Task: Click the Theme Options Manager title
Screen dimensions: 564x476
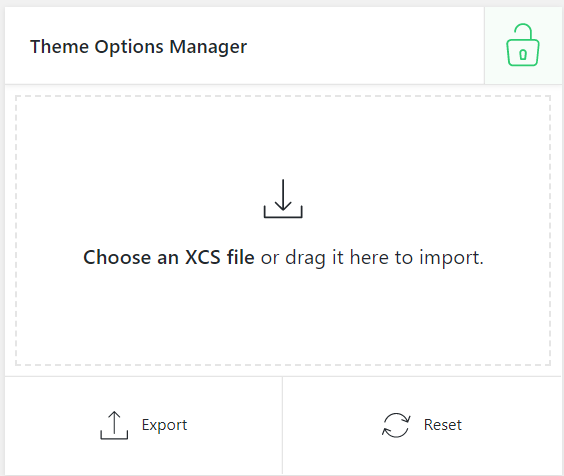Action: 138,47
